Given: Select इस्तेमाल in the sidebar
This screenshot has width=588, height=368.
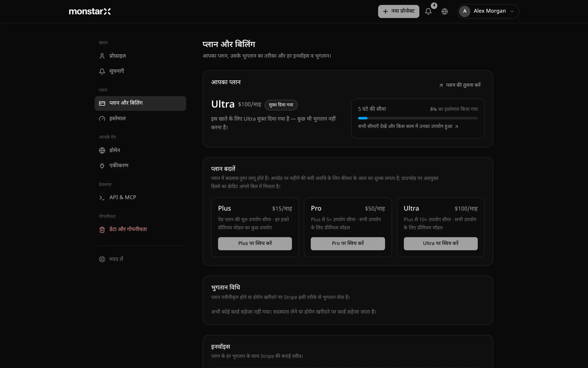Looking at the screenshot, I should [x=140, y=119].
